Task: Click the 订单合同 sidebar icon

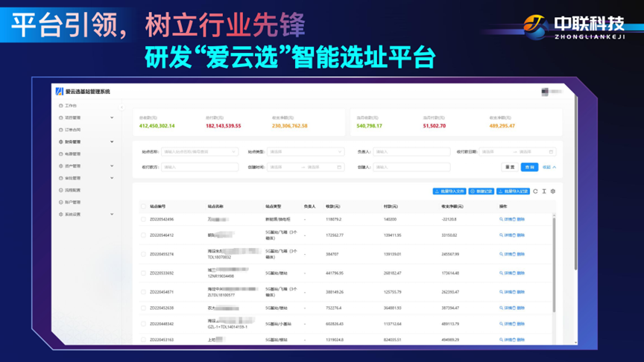Action: [x=61, y=130]
